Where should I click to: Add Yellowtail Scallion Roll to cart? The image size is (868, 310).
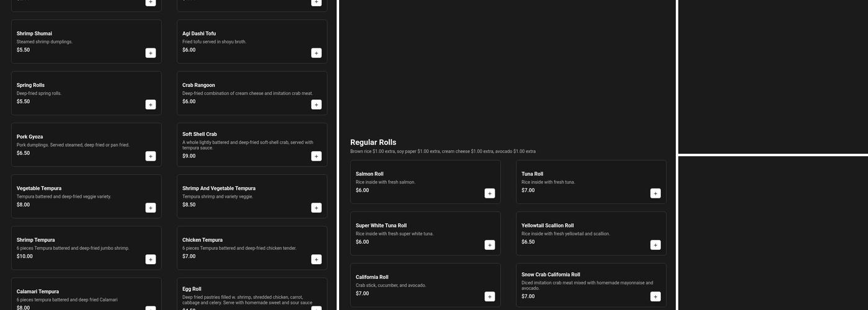point(655,245)
